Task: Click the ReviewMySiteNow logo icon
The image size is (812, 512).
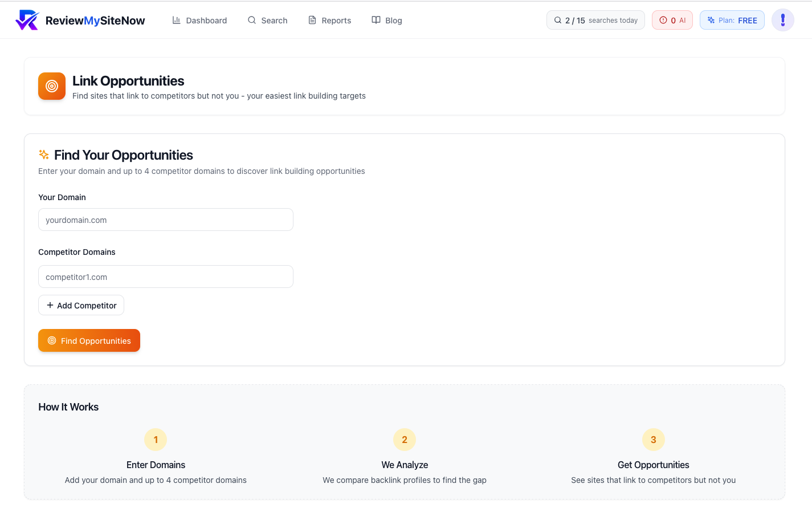Action: coord(27,19)
